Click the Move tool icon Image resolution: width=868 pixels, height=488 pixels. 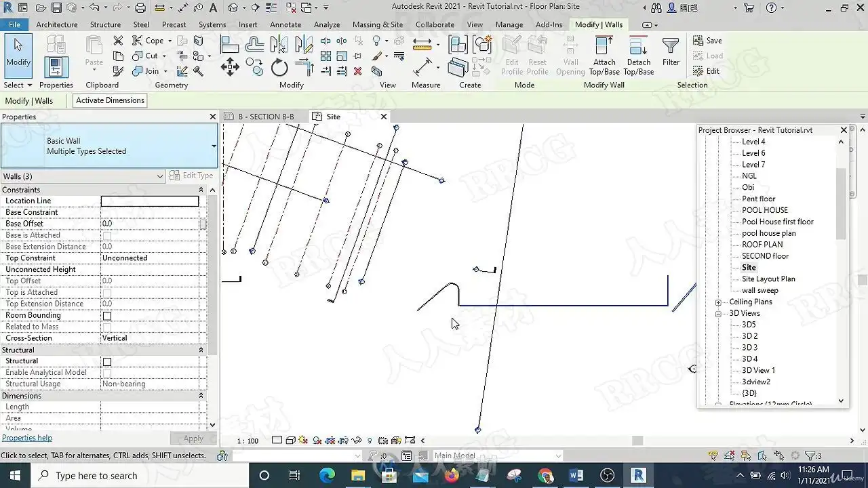point(230,67)
